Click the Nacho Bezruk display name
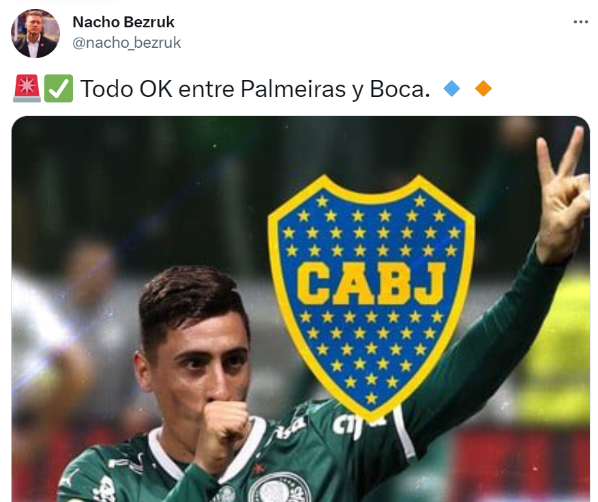This screenshot has width=598, height=502. [123, 22]
